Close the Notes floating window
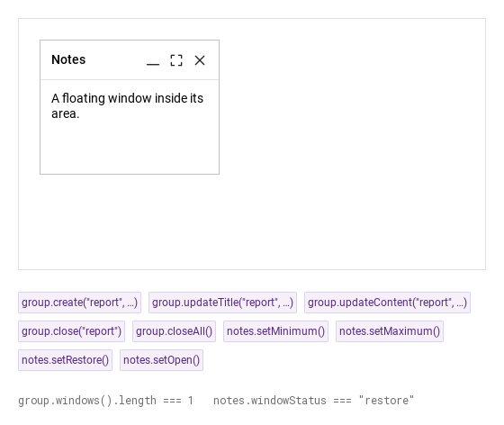The width and height of the screenshot is (504, 425). [x=200, y=60]
